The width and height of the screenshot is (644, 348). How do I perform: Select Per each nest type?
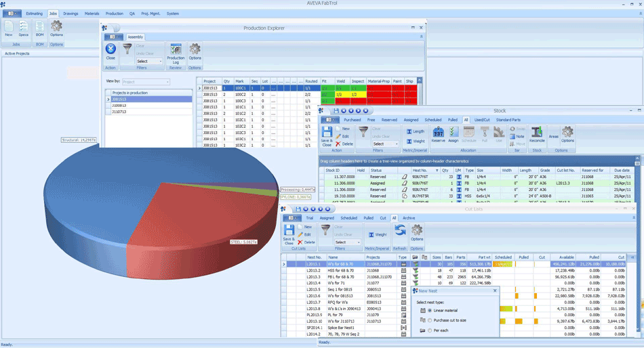(x=430, y=330)
